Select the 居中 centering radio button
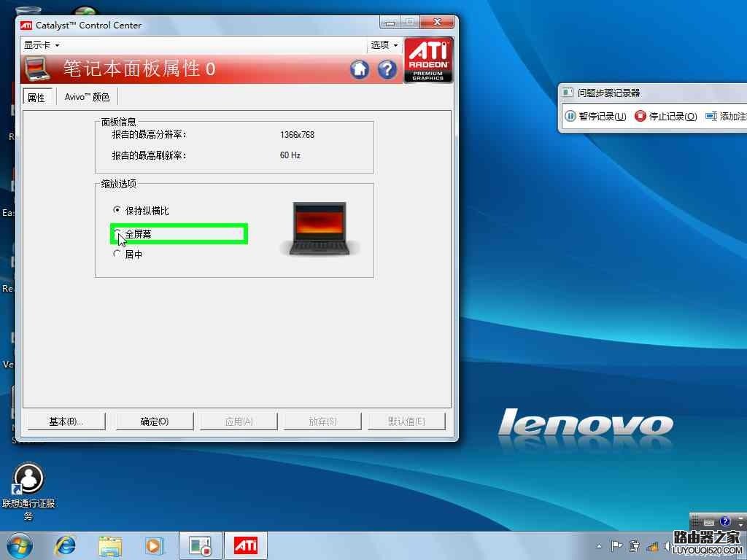This screenshot has width=747, height=560. click(117, 254)
